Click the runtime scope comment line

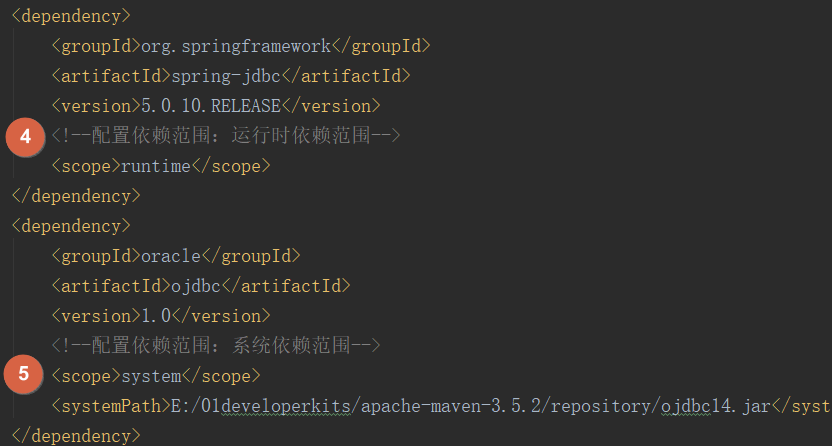pos(226,136)
